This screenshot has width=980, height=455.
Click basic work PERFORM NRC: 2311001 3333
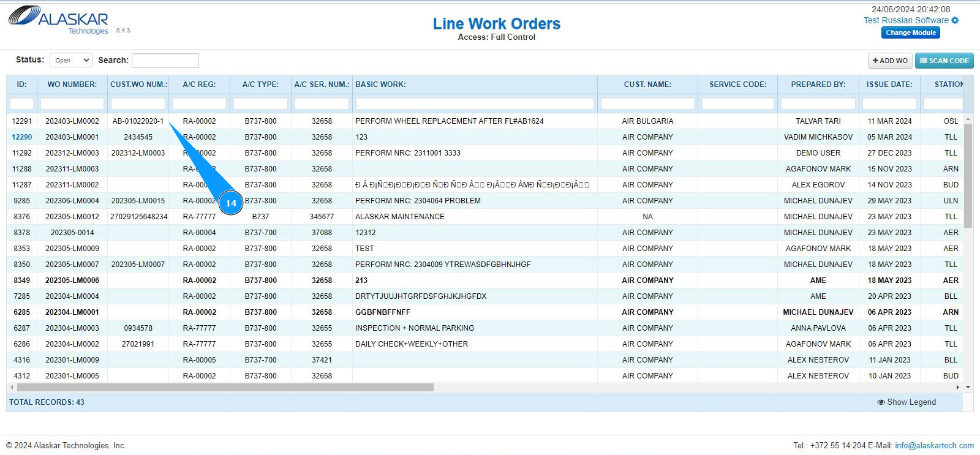click(408, 153)
